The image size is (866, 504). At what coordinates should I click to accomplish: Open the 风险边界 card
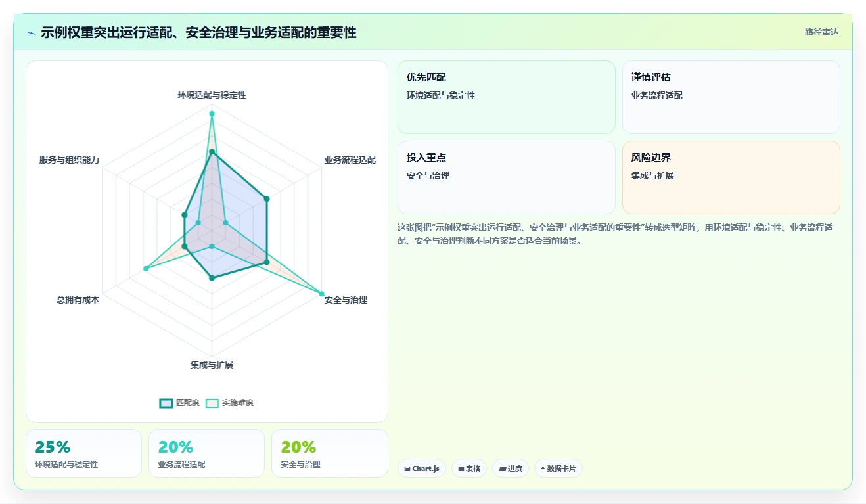click(731, 177)
